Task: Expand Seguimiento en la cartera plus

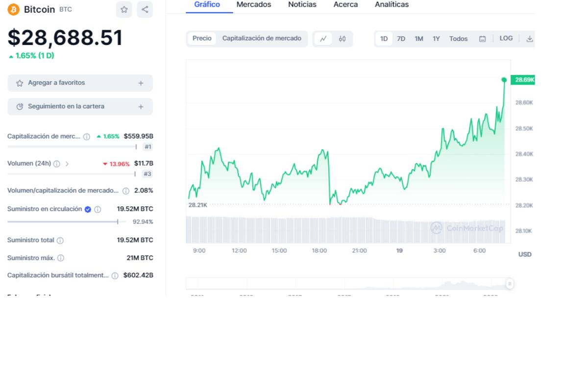Action: click(141, 107)
